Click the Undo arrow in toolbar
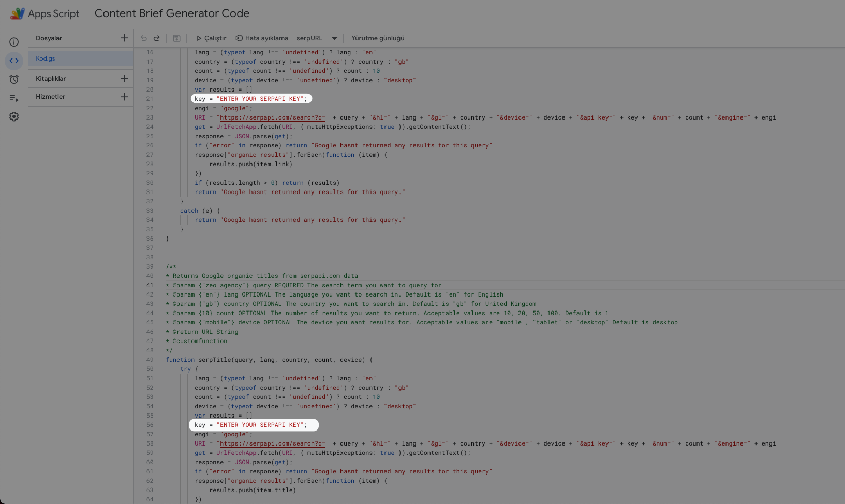Image resolution: width=845 pixels, height=504 pixels. 144,38
